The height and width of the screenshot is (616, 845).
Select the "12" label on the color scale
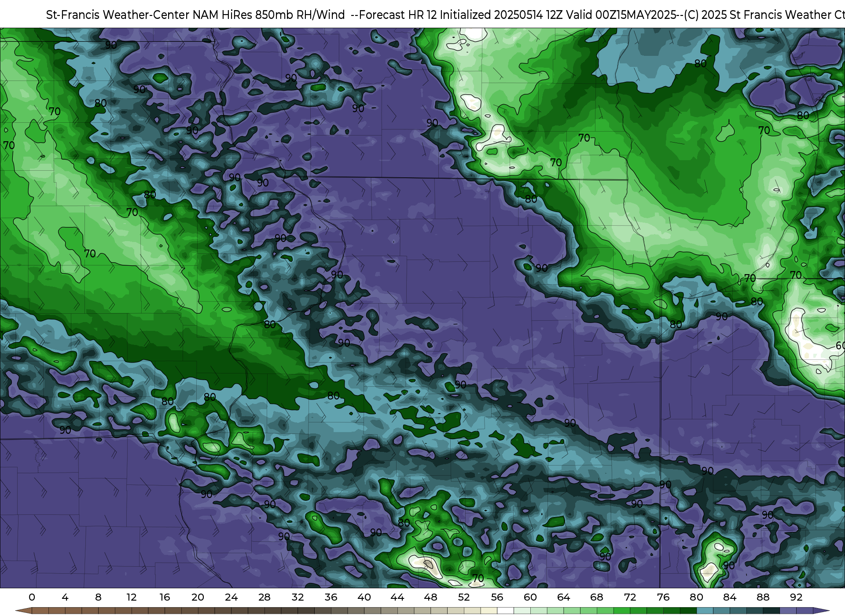pos(132,597)
